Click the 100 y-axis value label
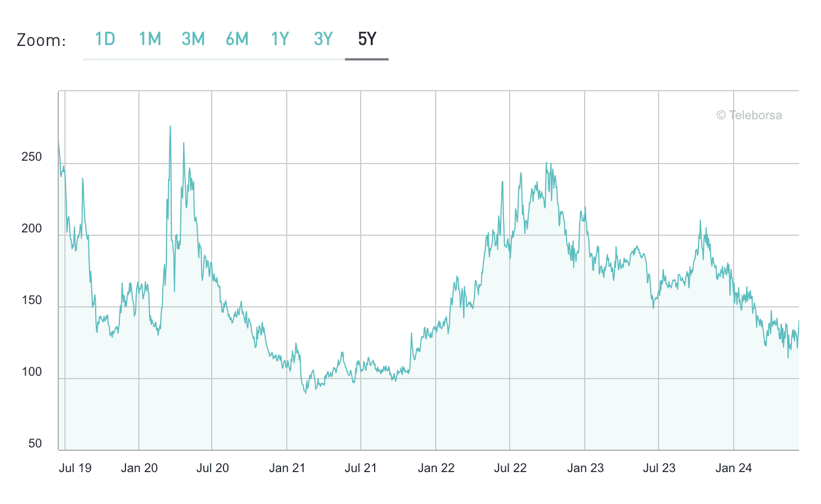This screenshot has height=504, width=821. (31, 372)
